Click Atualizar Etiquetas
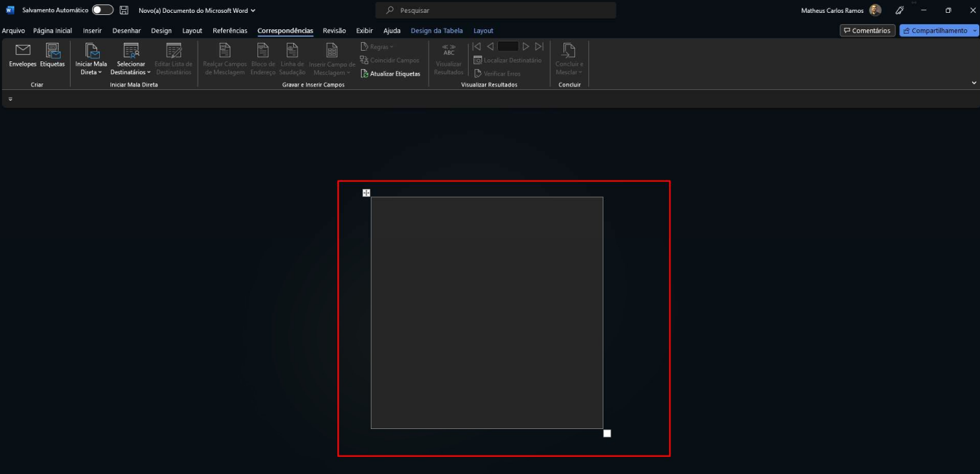980x474 pixels. pyautogui.click(x=390, y=74)
